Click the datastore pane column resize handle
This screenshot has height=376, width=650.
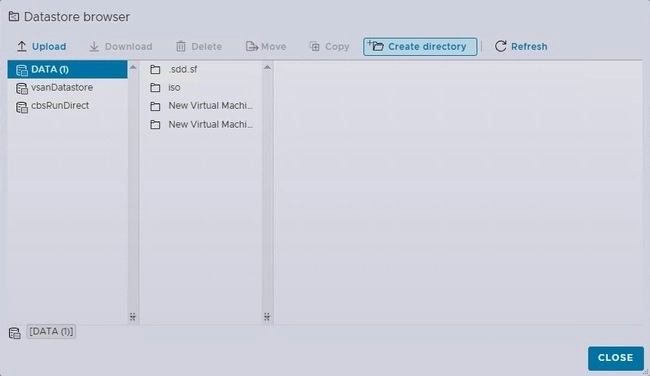tap(133, 317)
